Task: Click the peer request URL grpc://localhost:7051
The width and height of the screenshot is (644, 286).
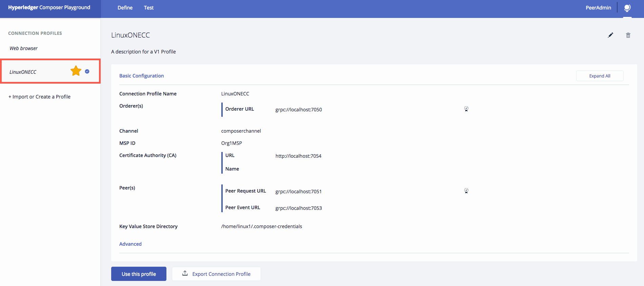Action: pyautogui.click(x=299, y=192)
